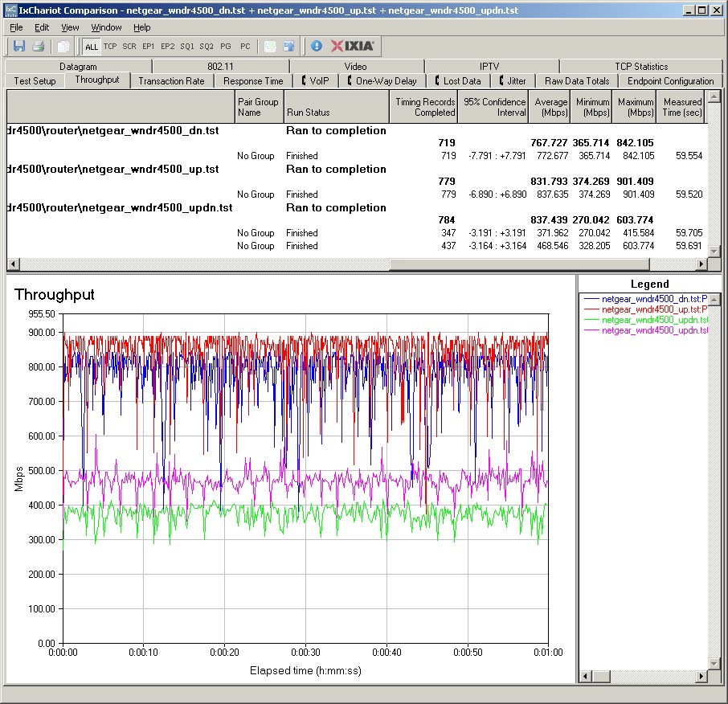Click the blue arrow export toolbar icon
Image resolution: width=728 pixels, height=704 pixels.
(x=288, y=46)
